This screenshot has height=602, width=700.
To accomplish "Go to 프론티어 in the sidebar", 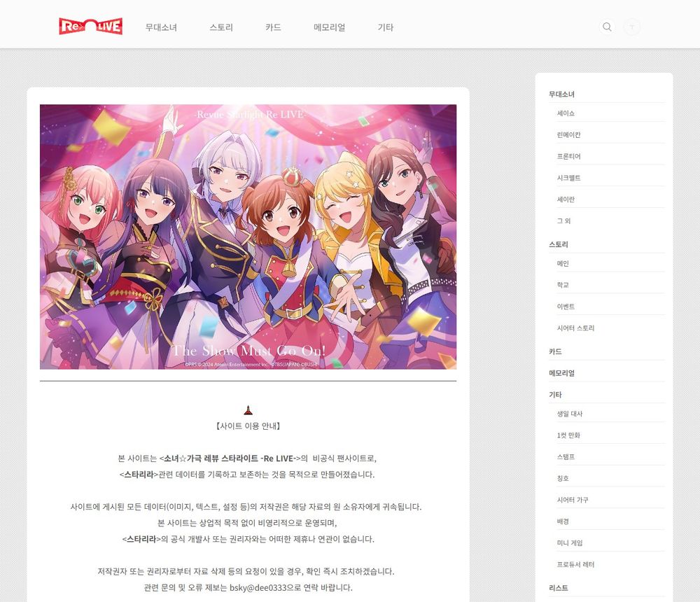I will pyautogui.click(x=568, y=156).
